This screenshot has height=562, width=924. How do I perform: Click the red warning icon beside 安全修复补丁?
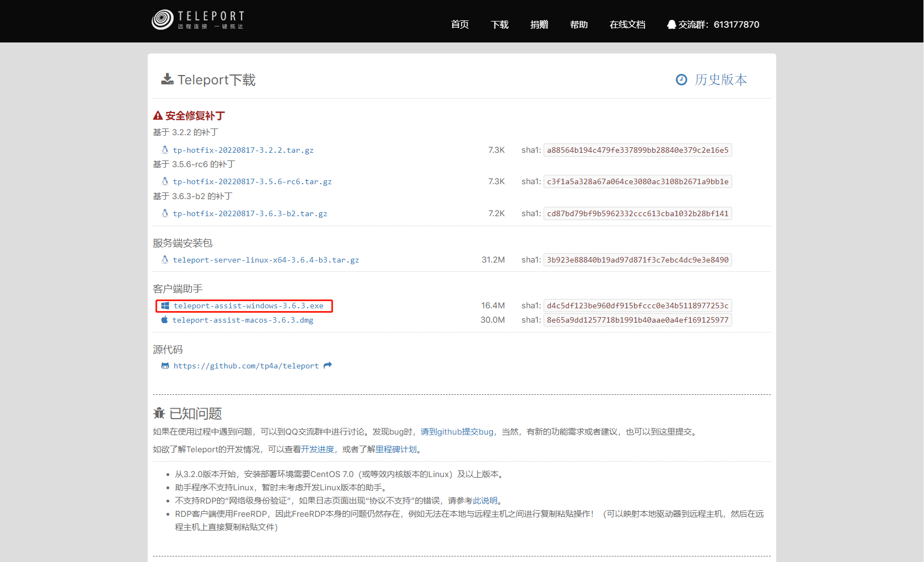(x=158, y=116)
